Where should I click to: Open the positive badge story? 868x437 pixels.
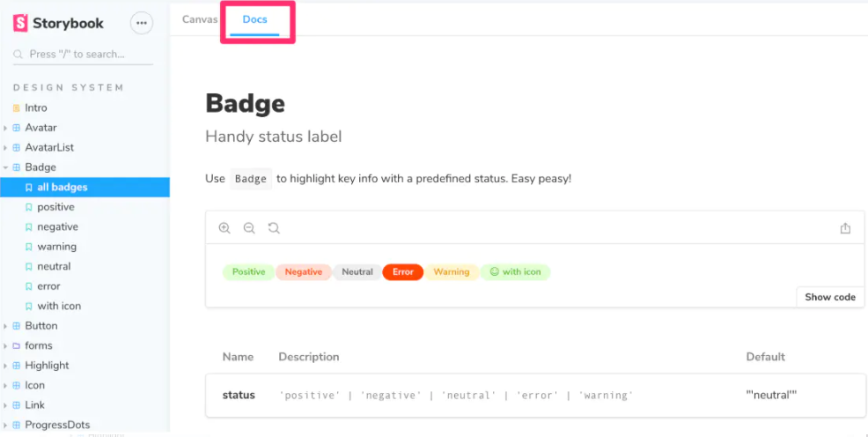click(55, 207)
